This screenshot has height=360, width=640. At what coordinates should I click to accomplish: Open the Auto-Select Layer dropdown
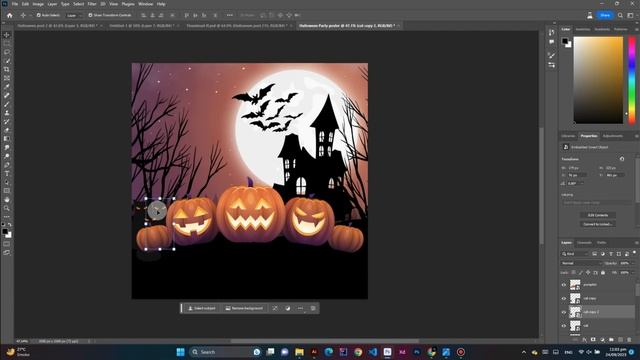[74, 15]
